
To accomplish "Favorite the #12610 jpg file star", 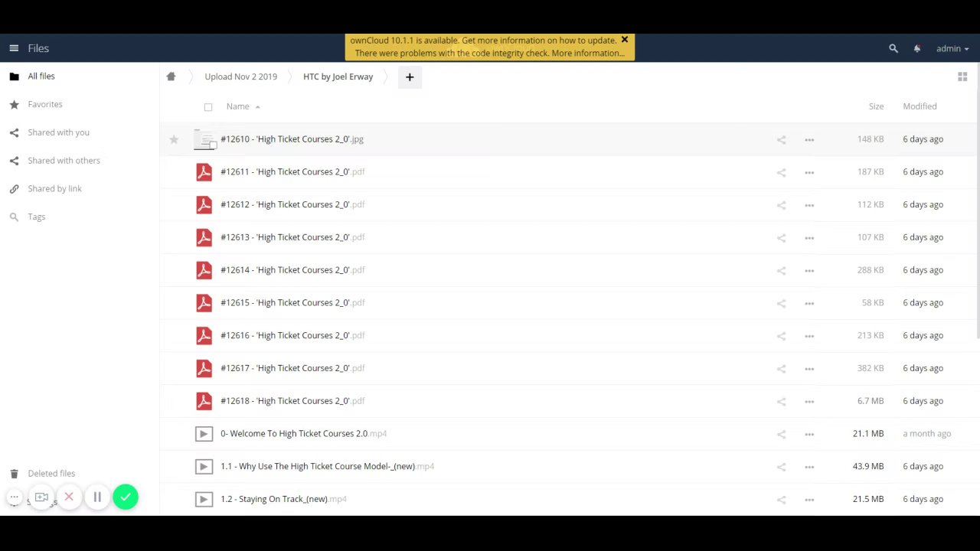I will coord(174,139).
